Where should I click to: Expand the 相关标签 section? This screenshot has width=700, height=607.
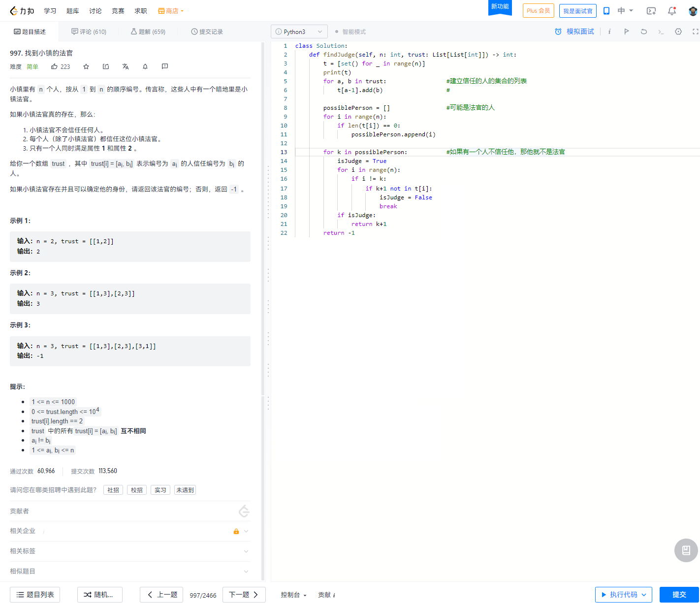pyautogui.click(x=130, y=551)
